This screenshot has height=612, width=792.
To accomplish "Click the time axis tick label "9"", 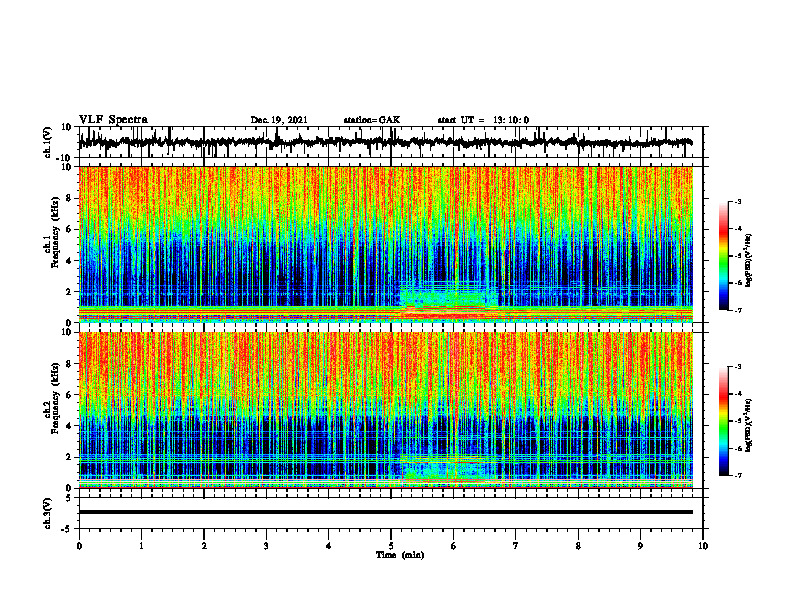I will 640,546.
